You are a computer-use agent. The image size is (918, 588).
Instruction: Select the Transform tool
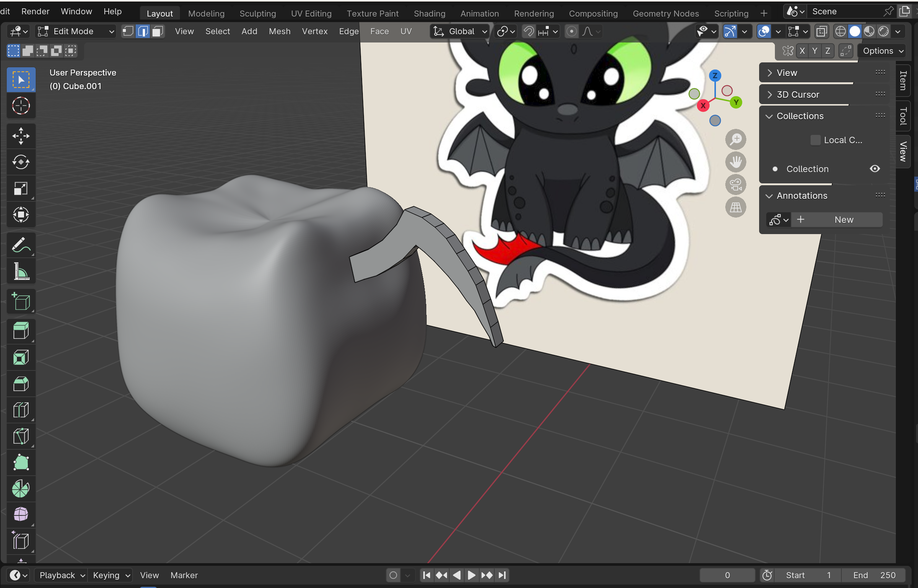[x=21, y=214]
